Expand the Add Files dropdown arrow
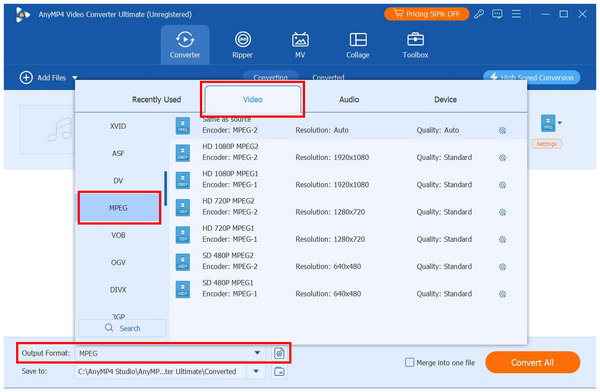600x392 pixels. click(75, 78)
